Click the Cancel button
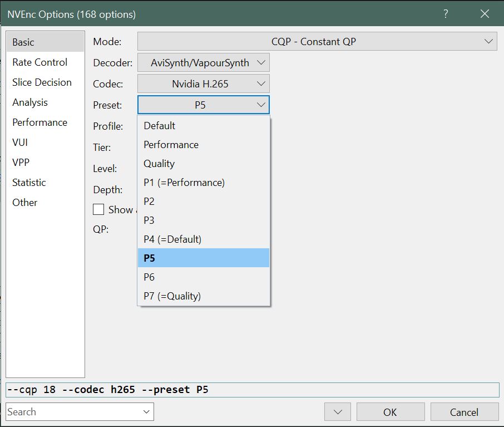Viewport: 504px width, 427px height. pyautogui.click(x=465, y=411)
